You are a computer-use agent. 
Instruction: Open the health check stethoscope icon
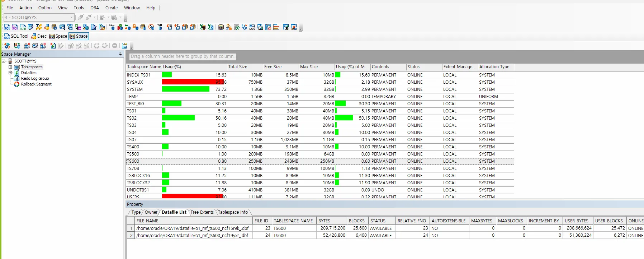[244, 27]
